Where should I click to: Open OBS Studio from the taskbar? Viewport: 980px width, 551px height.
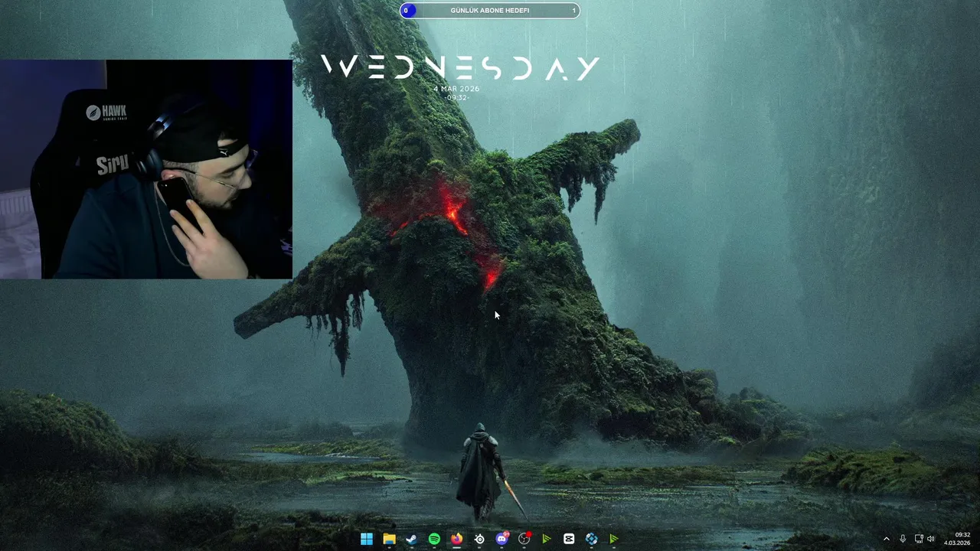point(524,539)
